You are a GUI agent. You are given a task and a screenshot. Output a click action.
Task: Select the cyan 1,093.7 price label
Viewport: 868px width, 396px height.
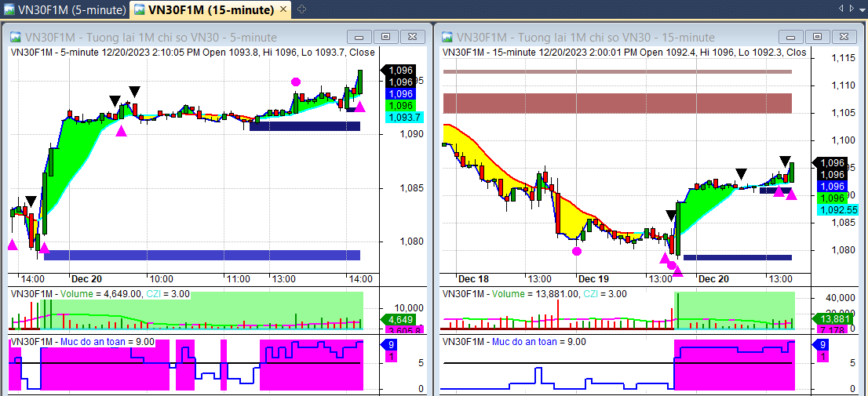click(404, 117)
